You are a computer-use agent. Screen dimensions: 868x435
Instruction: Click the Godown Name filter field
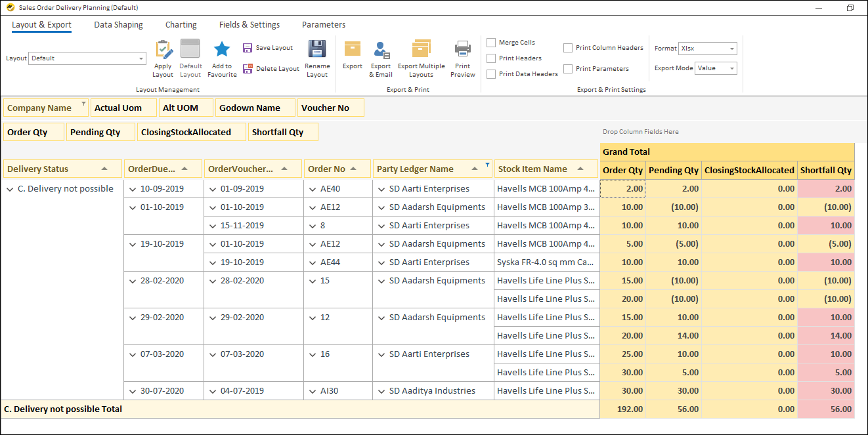(x=250, y=108)
